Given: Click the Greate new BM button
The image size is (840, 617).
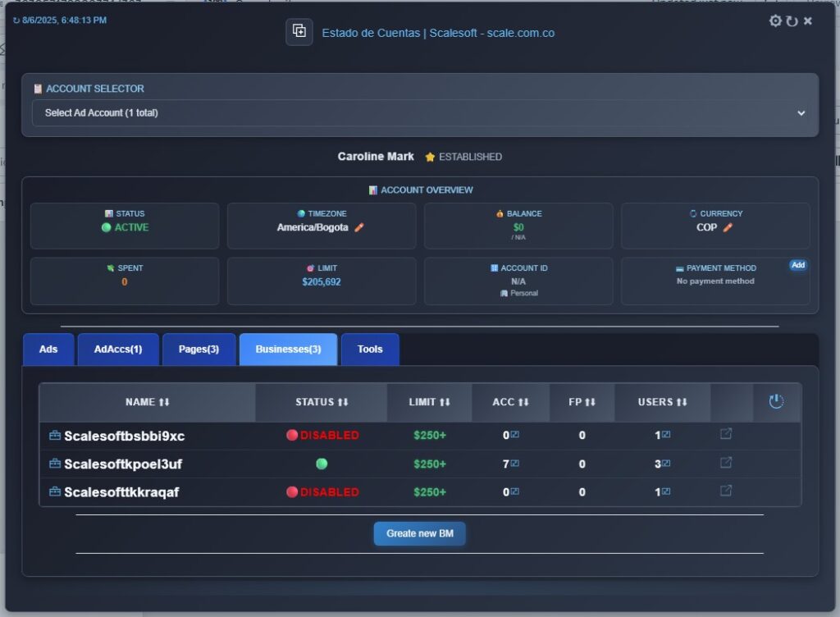Looking at the screenshot, I should tap(420, 533).
